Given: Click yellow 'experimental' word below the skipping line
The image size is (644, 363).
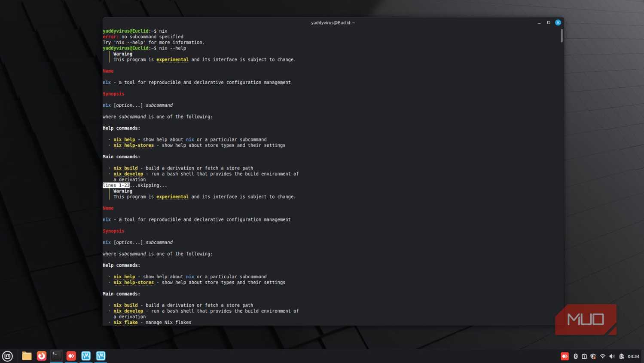Looking at the screenshot, I should pyautogui.click(x=172, y=197).
